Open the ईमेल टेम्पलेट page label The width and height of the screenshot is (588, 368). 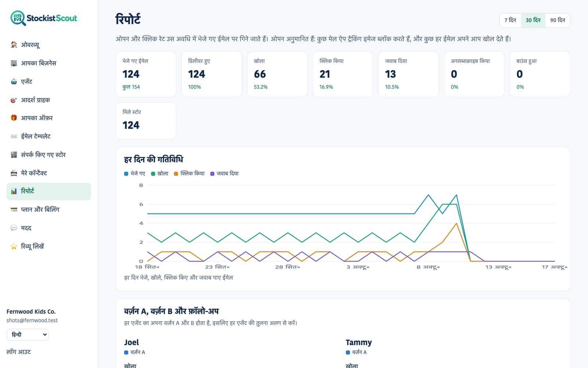coord(36,136)
